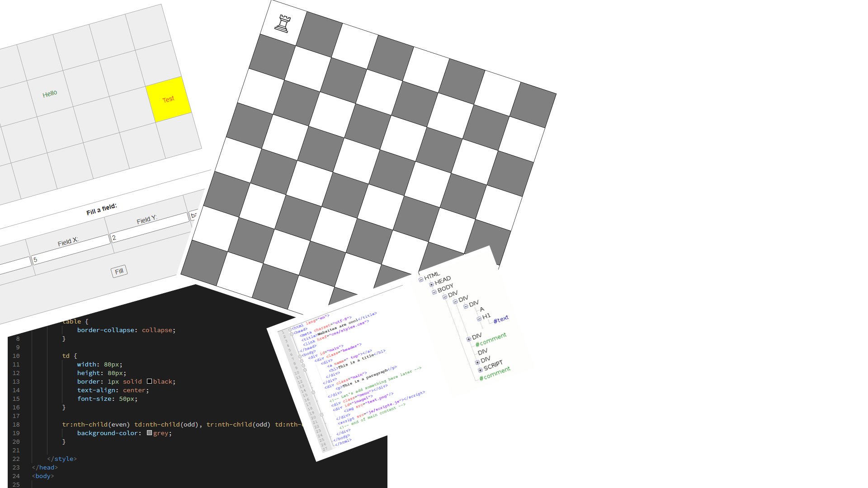The height and width of the screenshot is (488, 868).
Task: Expand the HEAD node in tree
Action: click(x=431, y=285)
